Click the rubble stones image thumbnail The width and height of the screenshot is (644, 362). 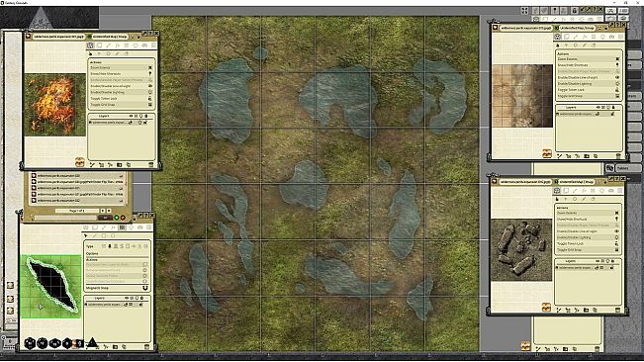(521, 250)
